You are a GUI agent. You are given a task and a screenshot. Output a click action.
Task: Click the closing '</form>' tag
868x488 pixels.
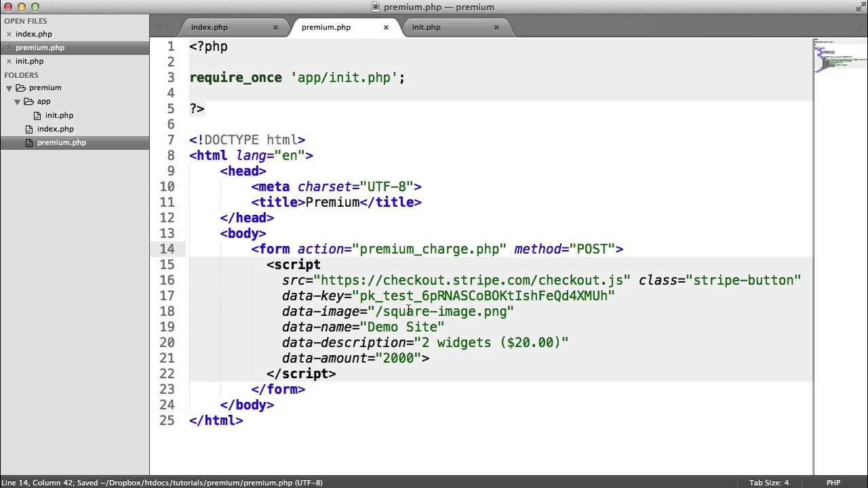tap(278, 389)
